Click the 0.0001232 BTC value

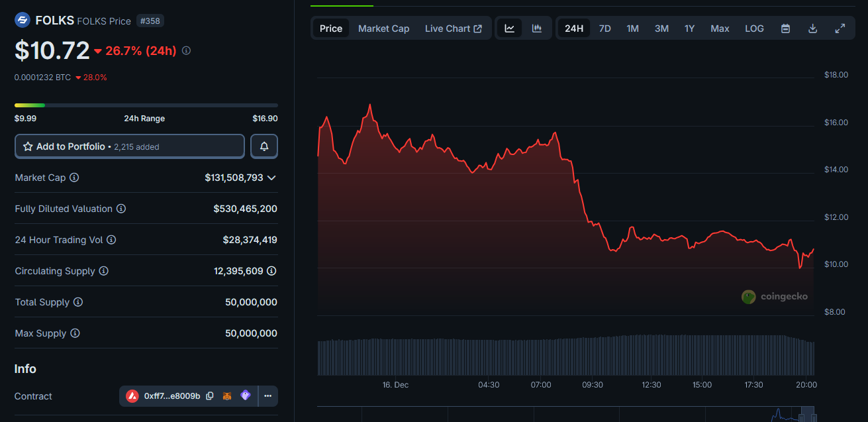[42, 78]
